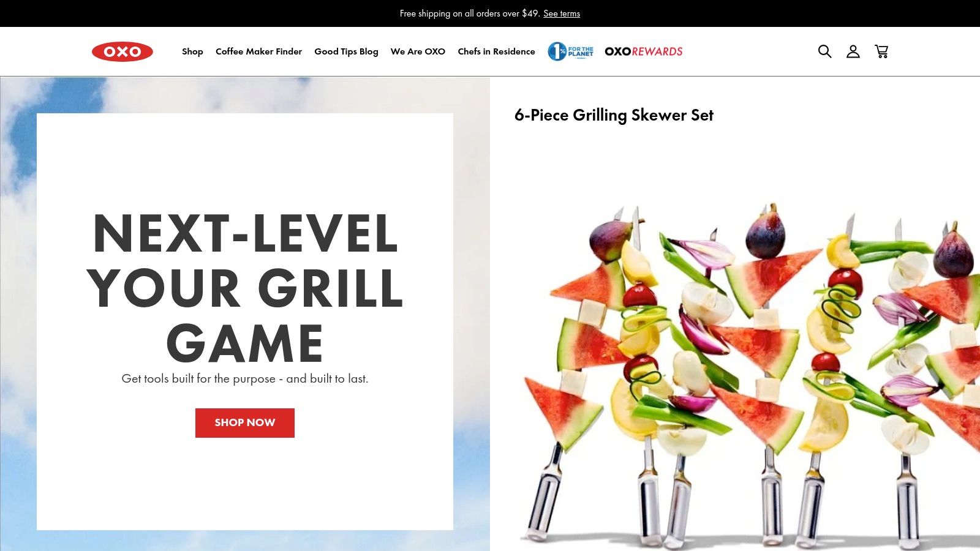Open 6-Piece Grilling Skewer Set title
This screenshot has height=551, width=980.
pos(614,115)
